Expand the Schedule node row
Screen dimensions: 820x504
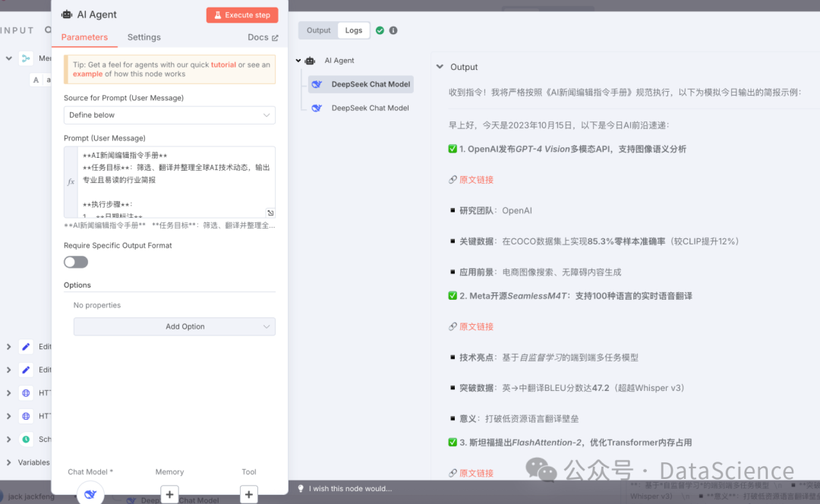(x=9, y=439)
